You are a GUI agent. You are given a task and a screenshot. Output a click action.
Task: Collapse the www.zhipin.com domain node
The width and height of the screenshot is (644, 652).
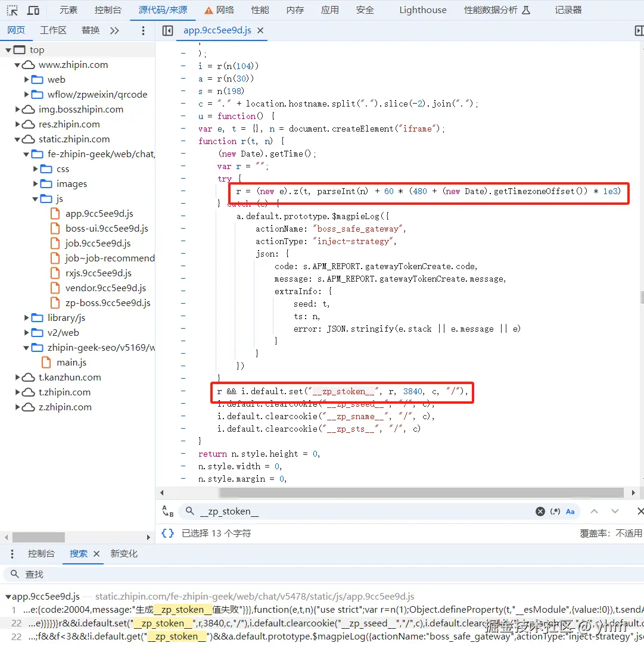[17, 65]
